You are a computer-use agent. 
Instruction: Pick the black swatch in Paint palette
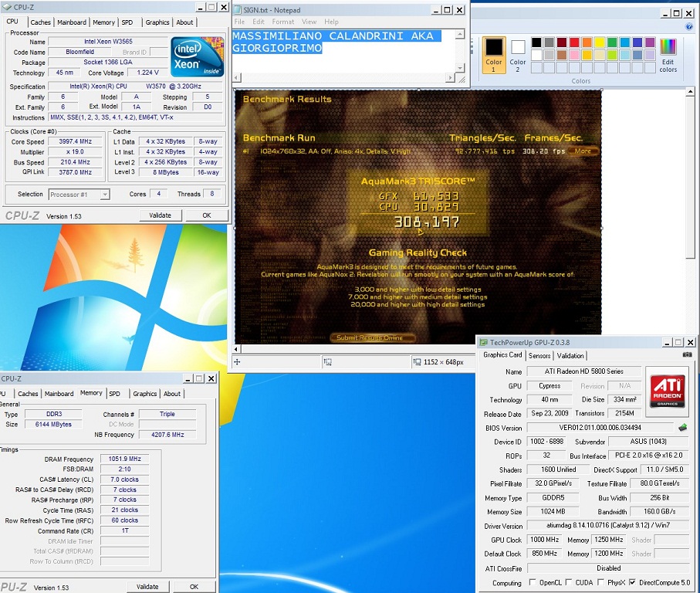click(536, 42)
